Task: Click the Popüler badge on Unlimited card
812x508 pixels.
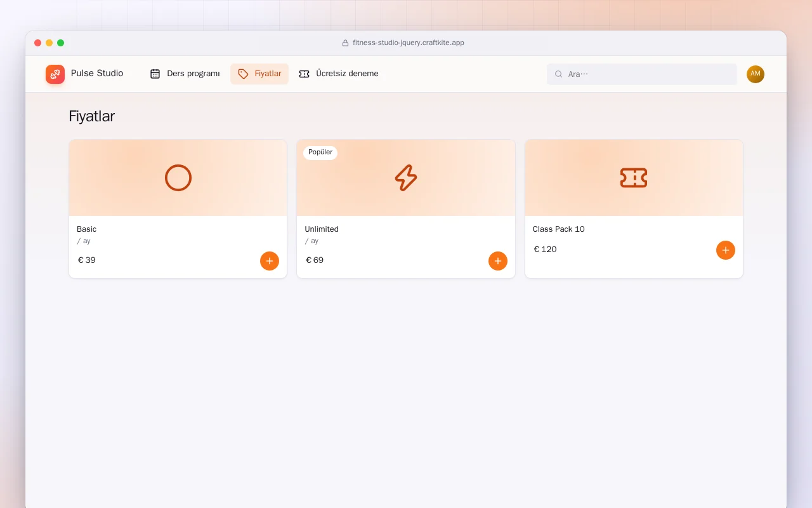Action: tap(320, 152)
